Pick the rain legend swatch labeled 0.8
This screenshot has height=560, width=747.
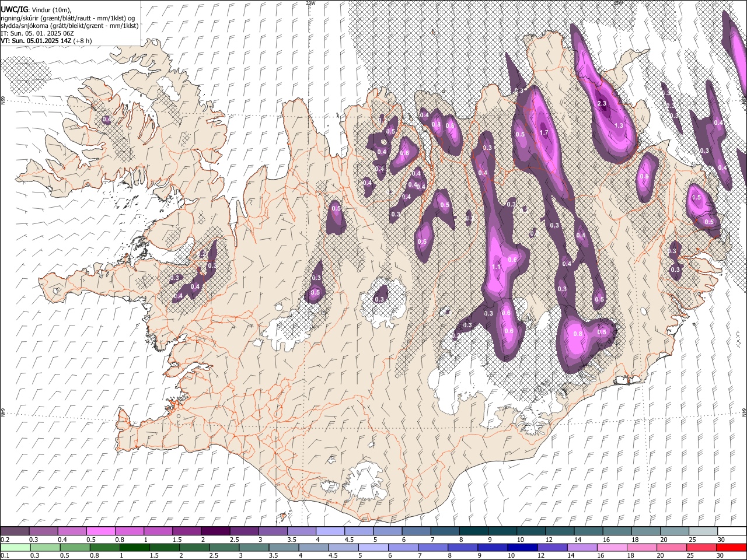104,547
